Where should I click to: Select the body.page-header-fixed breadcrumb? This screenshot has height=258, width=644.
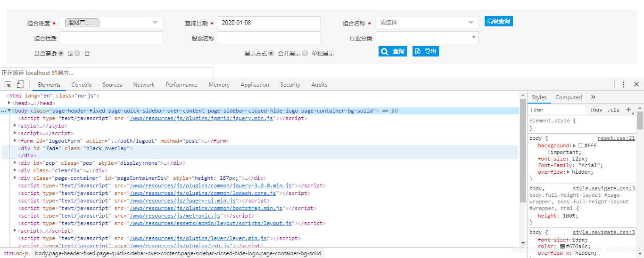[x=178, y=253]
